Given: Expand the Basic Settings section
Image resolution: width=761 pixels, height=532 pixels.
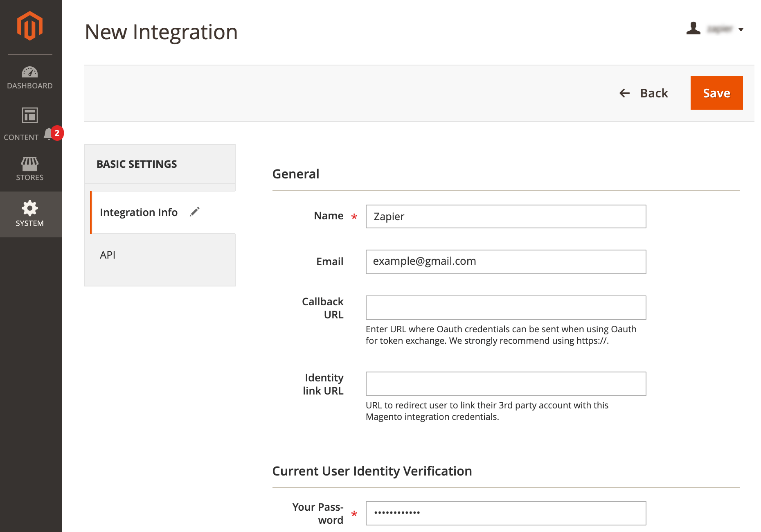Looking at the screenshot, I should pos(137,164).
